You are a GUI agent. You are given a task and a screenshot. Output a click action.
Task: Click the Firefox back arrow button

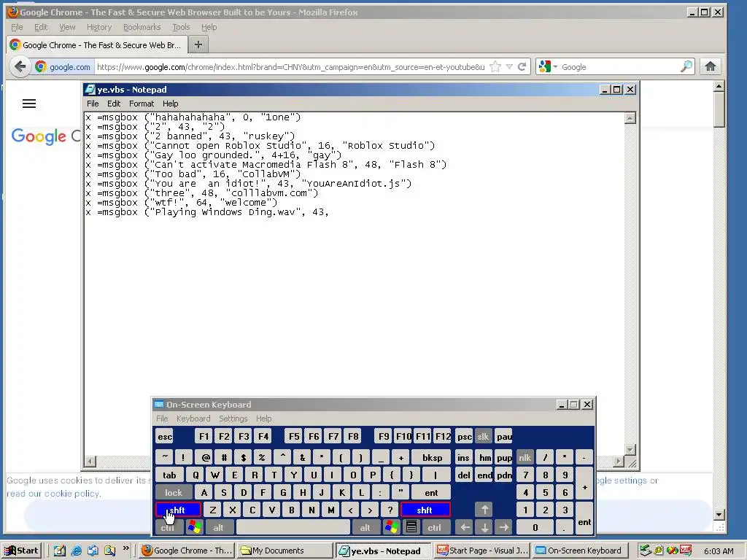(20, 66)
